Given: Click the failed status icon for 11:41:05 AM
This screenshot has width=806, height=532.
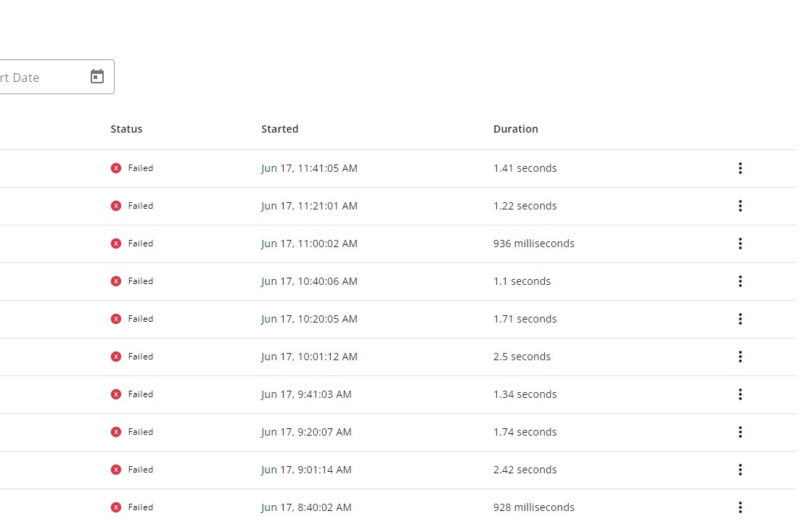Looking at the screenshot, I should pos(116,168).
